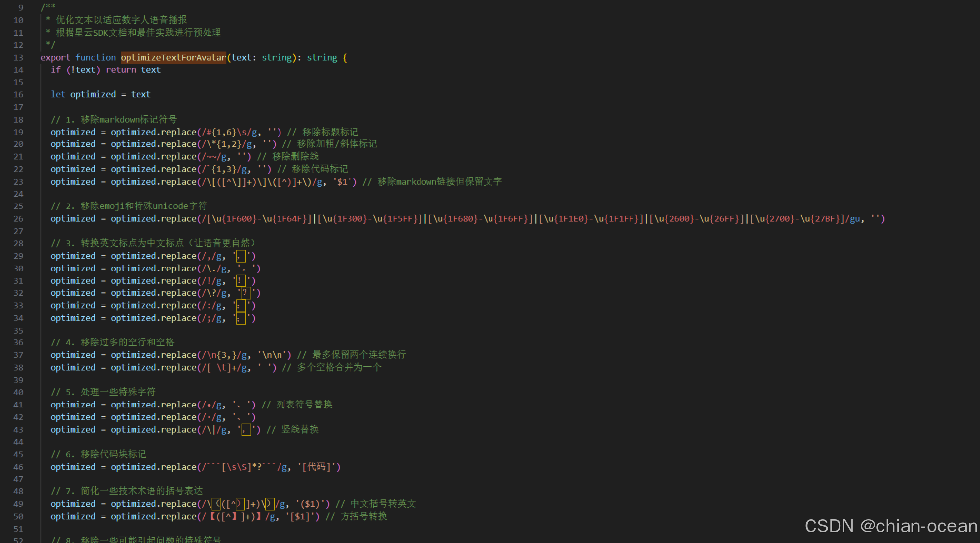This screenshot has width=980, height=543.
Task: Click the comment '// 列表符号替换'
Action: [x=297, y=404]
